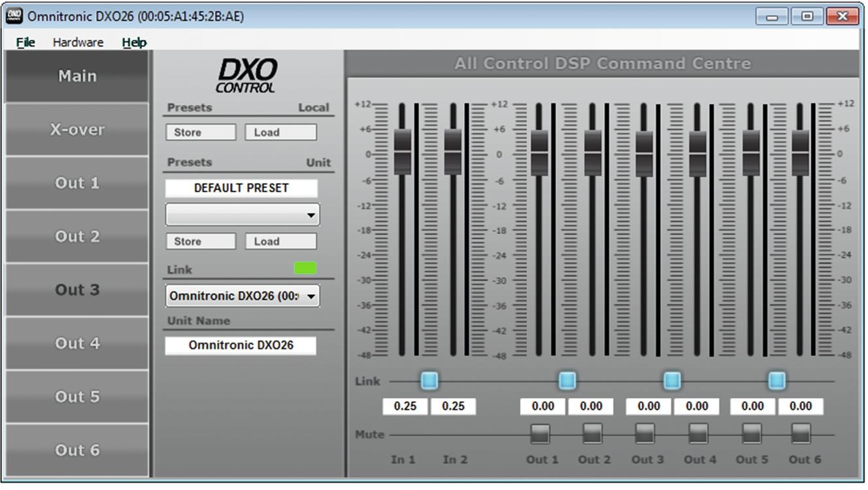Toggle the Out 5/Out 6 link button
Image resolution: width=868 pixels, height=490 pixels.
coord(776,380)
